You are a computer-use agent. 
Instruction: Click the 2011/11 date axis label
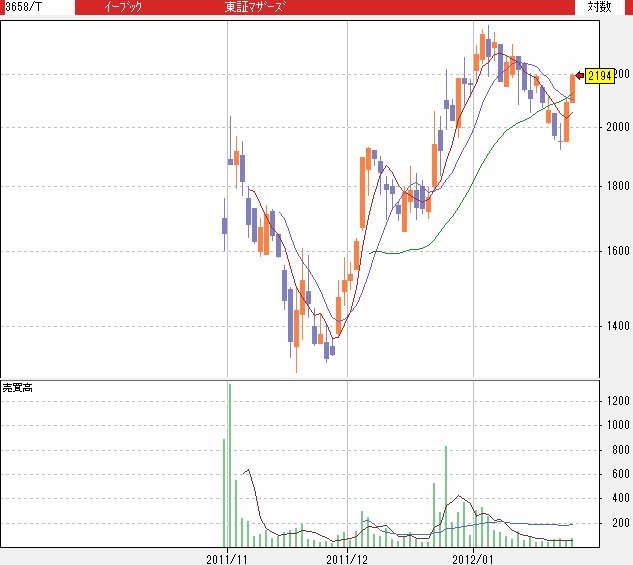[x=227, y=559]
